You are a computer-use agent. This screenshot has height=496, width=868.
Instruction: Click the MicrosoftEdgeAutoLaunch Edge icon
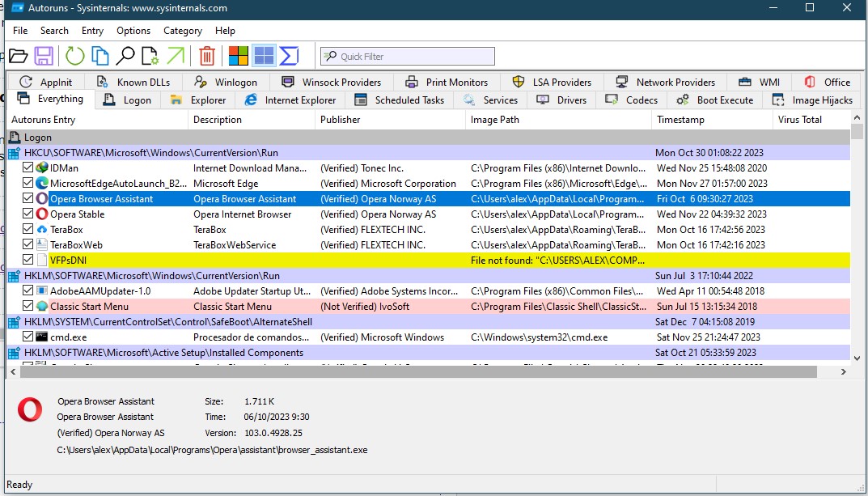(x=42, y=183)
